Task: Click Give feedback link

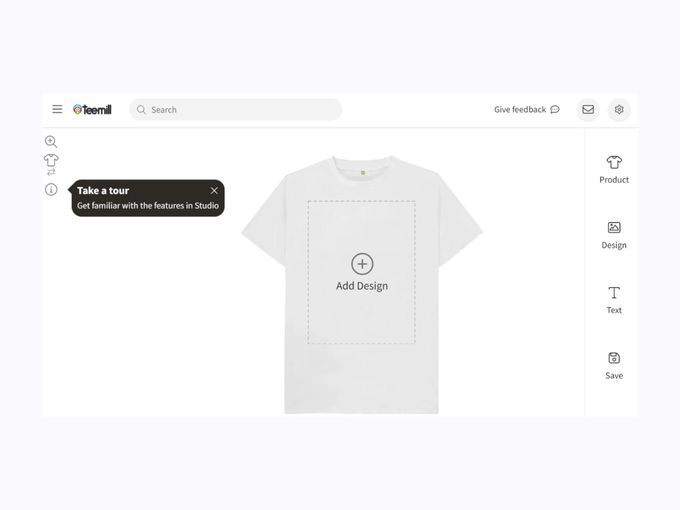Action: click(520, 109)
